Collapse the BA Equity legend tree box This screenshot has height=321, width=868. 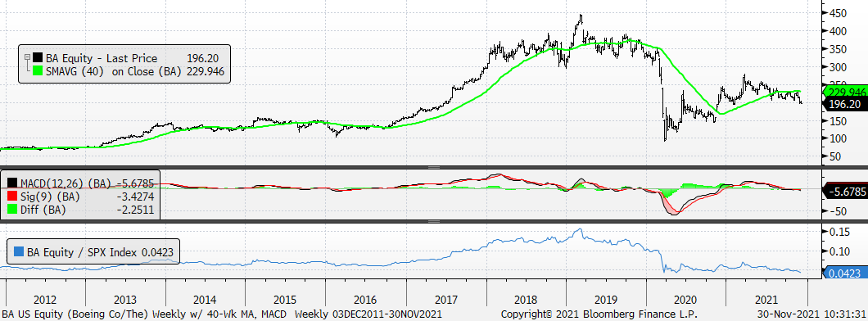pos(26,57)
